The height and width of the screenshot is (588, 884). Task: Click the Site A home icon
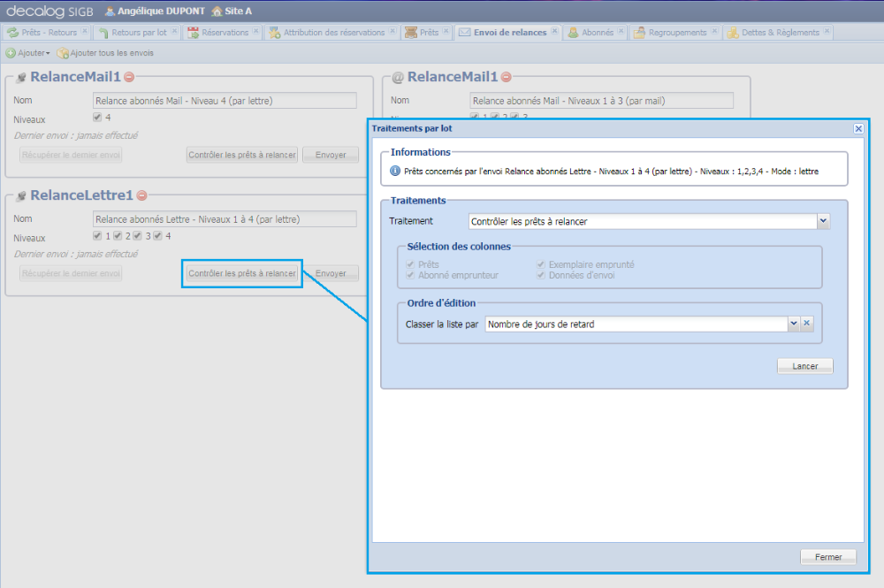click(217, 11)
